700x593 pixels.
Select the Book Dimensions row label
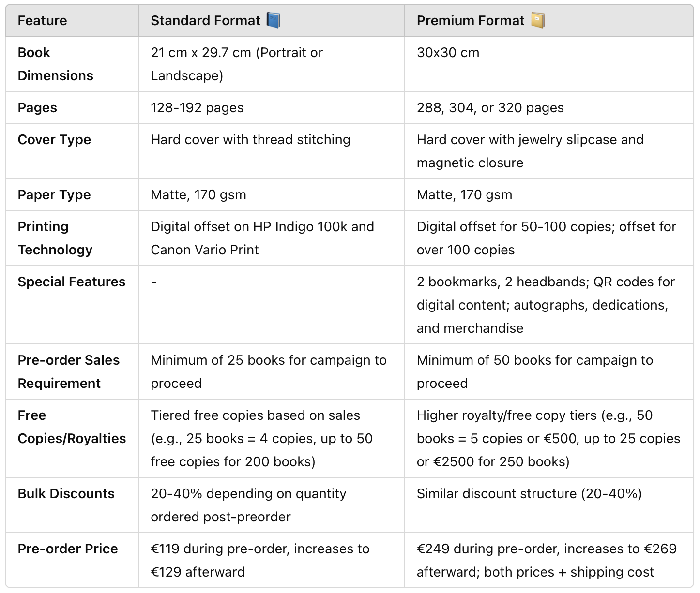click(55, 64)
